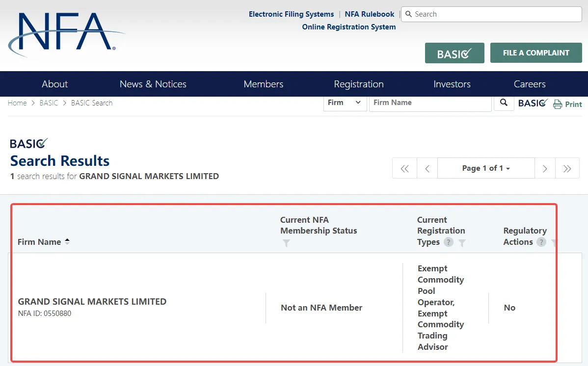Click the BASIC logo above Search Results
588x366 pixels.
29,143
